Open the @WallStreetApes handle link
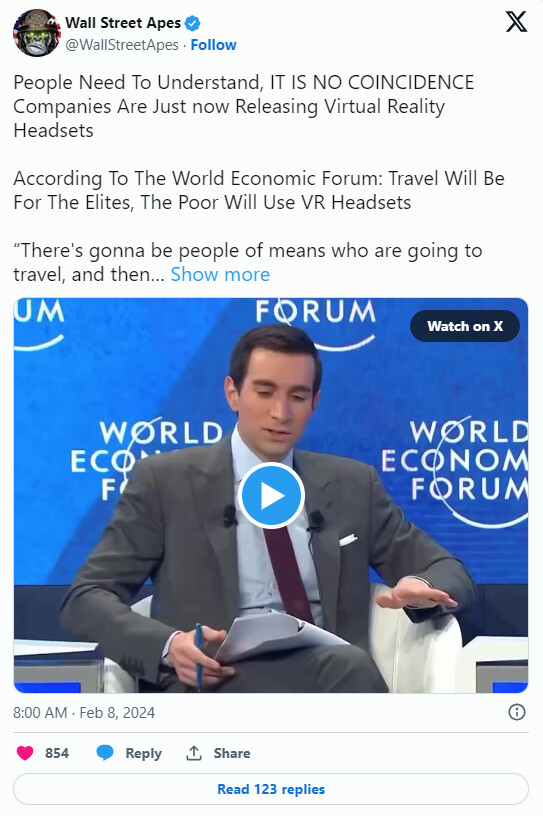The image size is (543, 816). pos(122,45)
